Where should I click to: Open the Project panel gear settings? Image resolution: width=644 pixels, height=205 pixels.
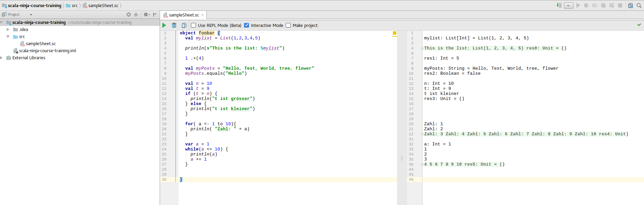[147, 14]
